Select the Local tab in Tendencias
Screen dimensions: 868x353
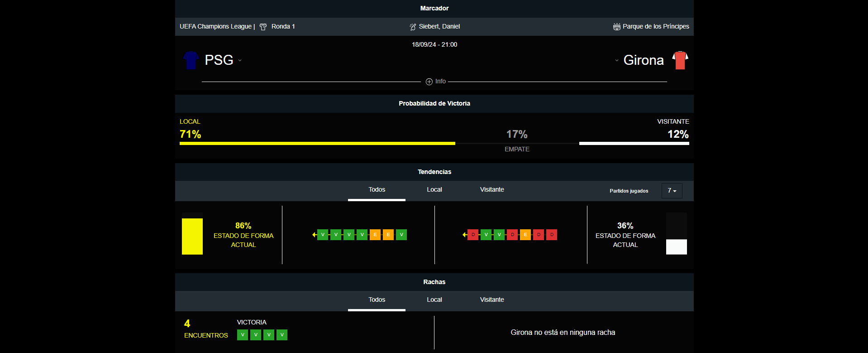(x=434, y=190)
